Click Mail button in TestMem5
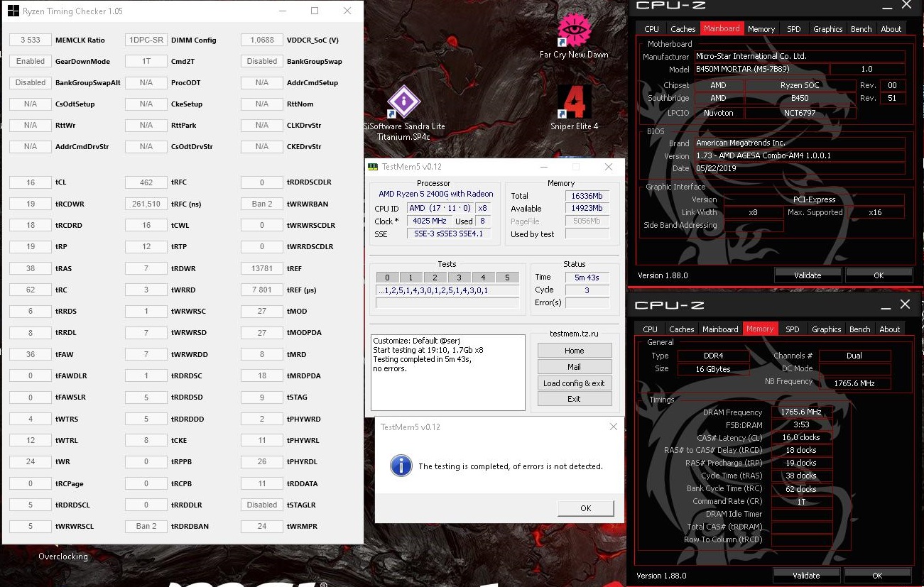The width and height of the screenshot is (924, 587). [574, 367]
